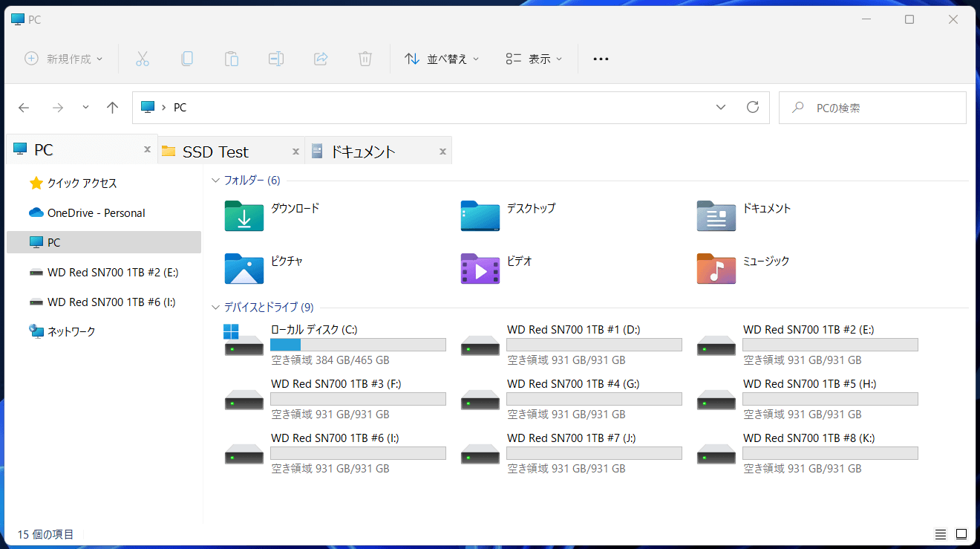Close the ドキュメント tab
This screenshot has height=549, width=980.
(442, 152)
